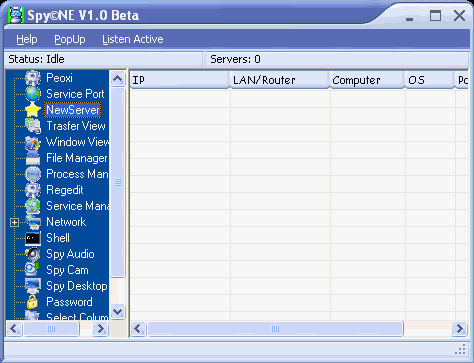Select Peoxi in the tree
The width and height of the screenshot is (474, 363).
(59, 78)
